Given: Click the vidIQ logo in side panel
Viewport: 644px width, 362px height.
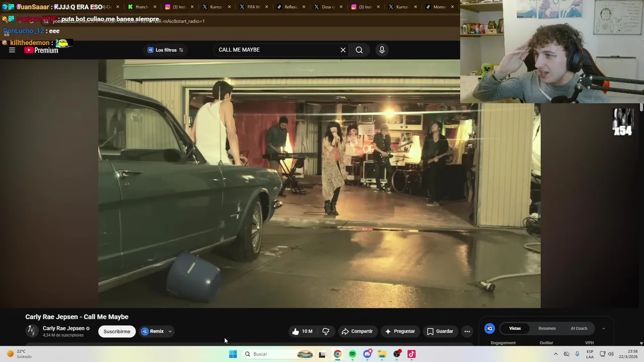Looking at the screenshot, I should click(x=490, y=328).
